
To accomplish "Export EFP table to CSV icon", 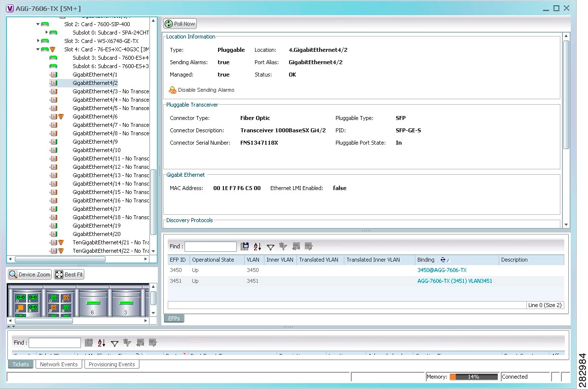I will click(245, 246).
